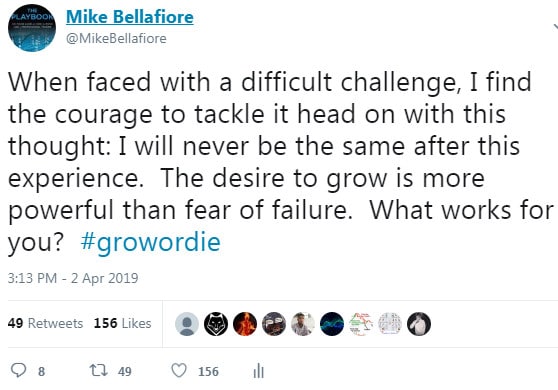The height and width of the screenshot is (390, 558).
Task: Like the tweet with heart icon
Action: click(x=179, y=370)
